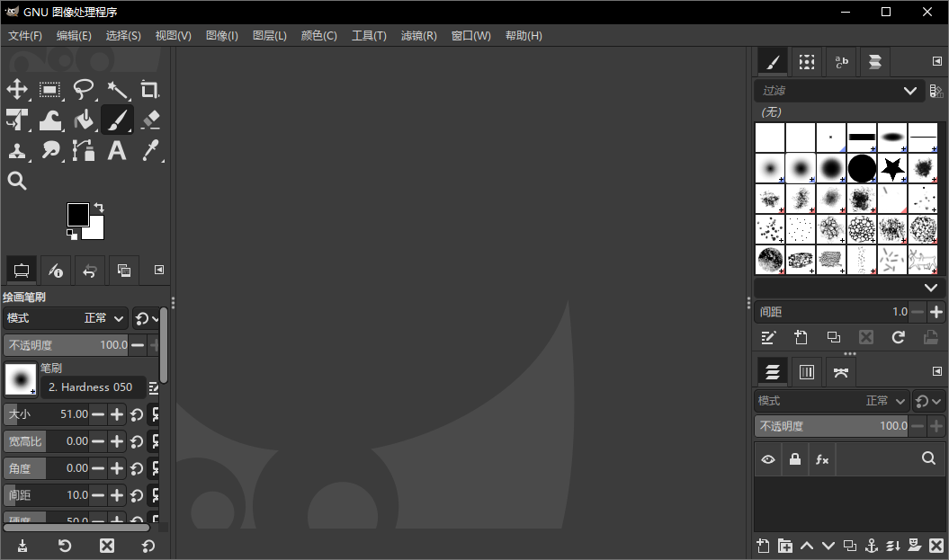Toggle the layer lock icon

pos(795,459)
